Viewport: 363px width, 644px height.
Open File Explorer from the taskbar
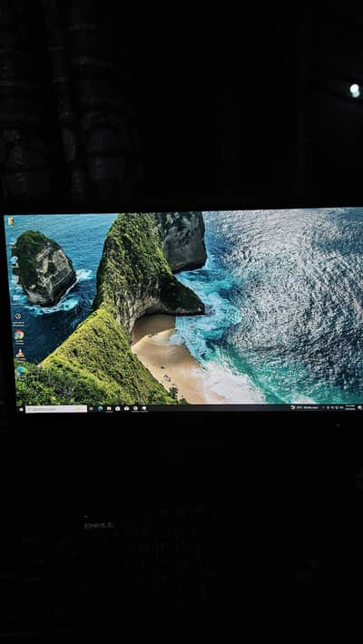click(x=109, y=409)
